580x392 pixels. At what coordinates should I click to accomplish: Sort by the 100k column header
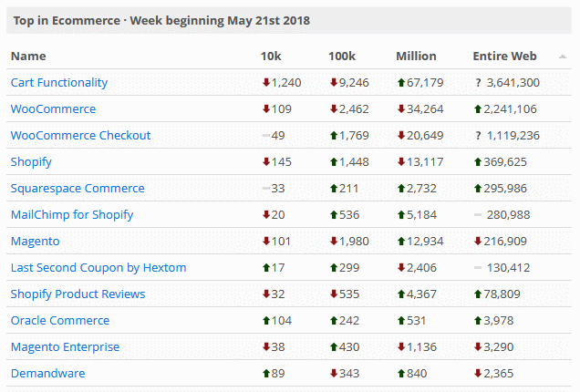click(342, 57)
